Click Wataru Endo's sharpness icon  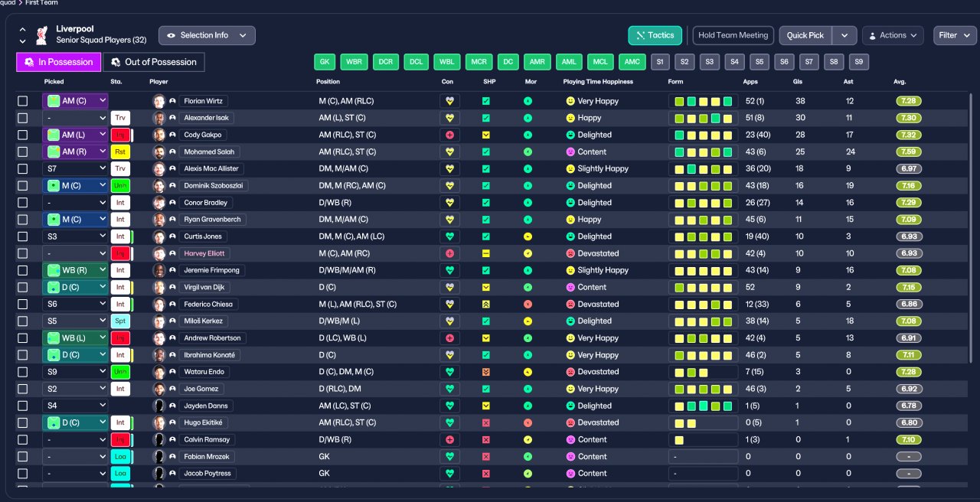486,372
